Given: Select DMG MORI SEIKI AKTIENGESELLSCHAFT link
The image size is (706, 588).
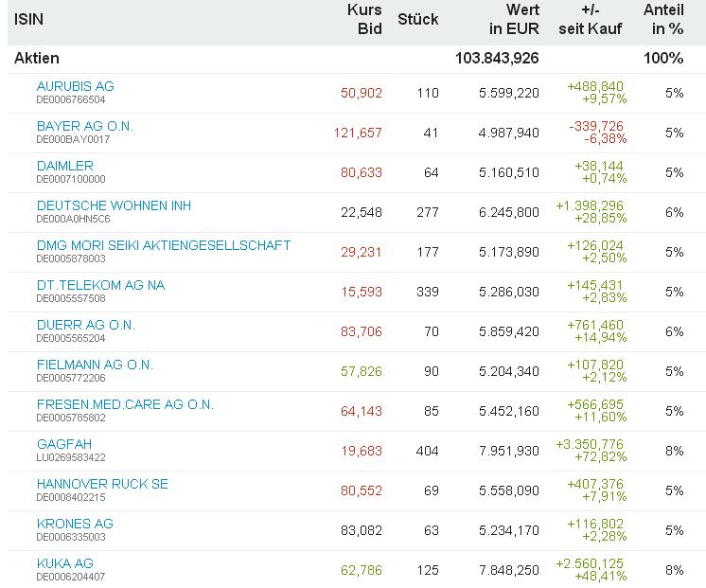Looking at the screenshot, I should pos(163,245).
